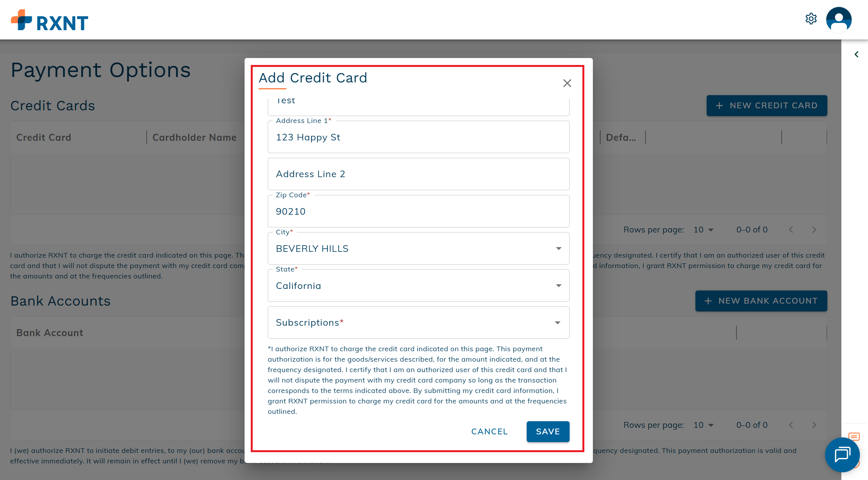Click the Address Line 1 field
Image resolution: width=868 pixels, height=480 pixels.
pyautogui.click(x=418, y=137)
